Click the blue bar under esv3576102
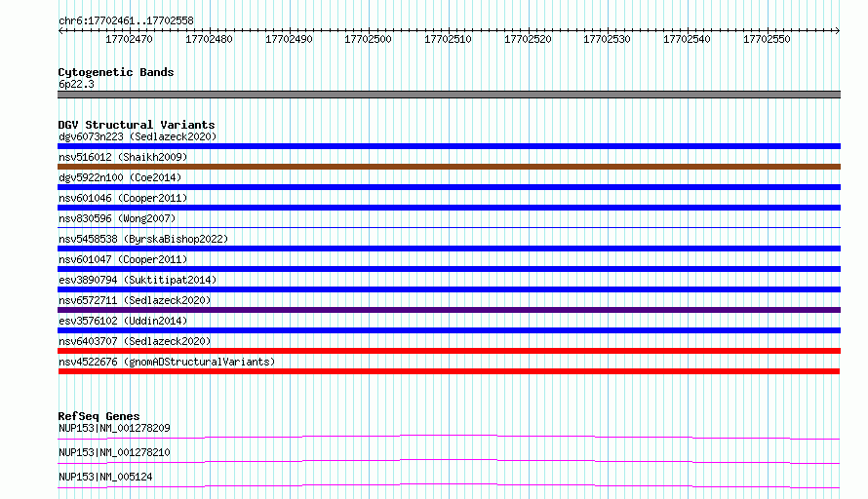 click(449, 330)
